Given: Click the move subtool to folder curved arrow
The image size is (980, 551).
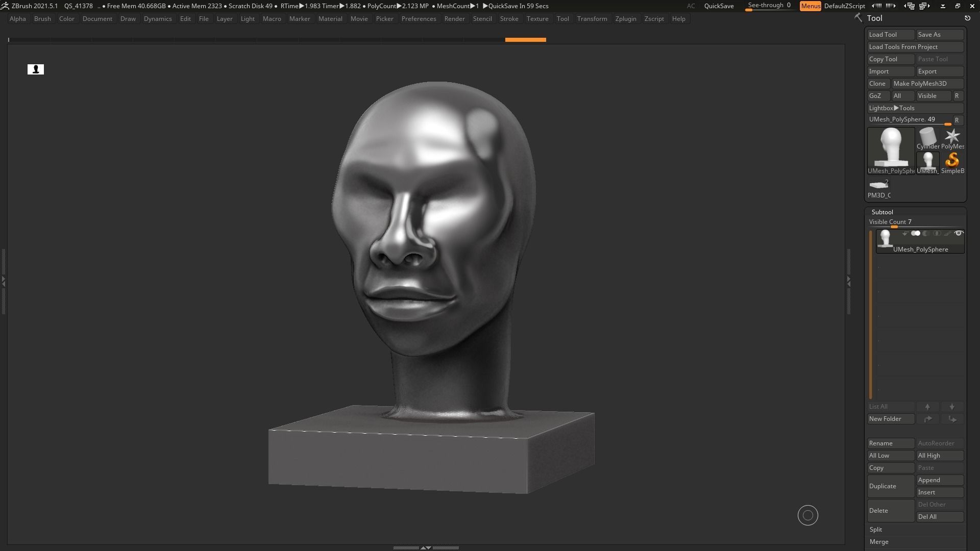Looking at the screenshot, I should 927,419.
